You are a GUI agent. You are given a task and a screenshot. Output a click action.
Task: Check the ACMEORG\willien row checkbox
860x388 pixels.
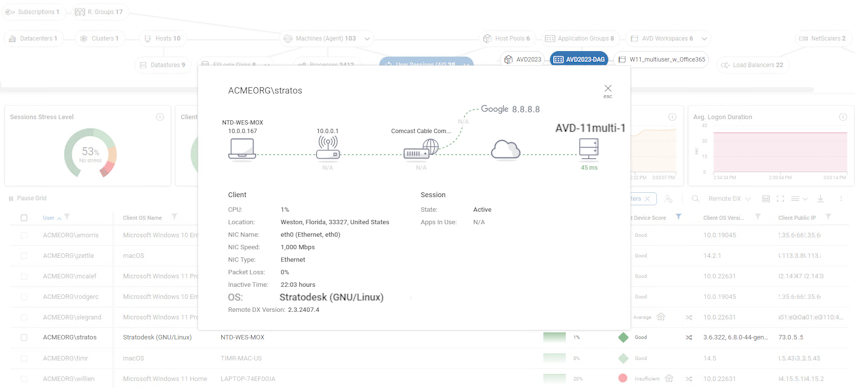[x=24, y=379]
